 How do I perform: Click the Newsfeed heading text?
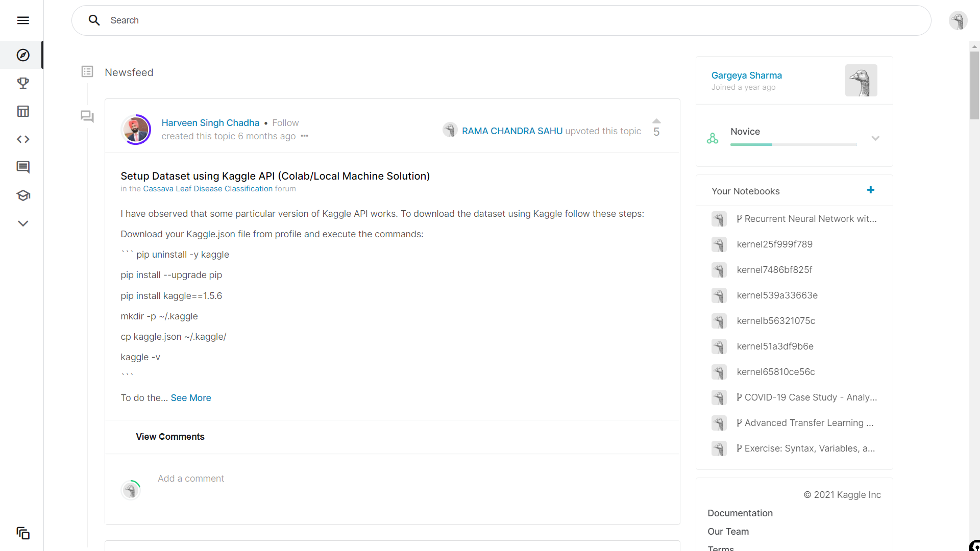point(129,72)
